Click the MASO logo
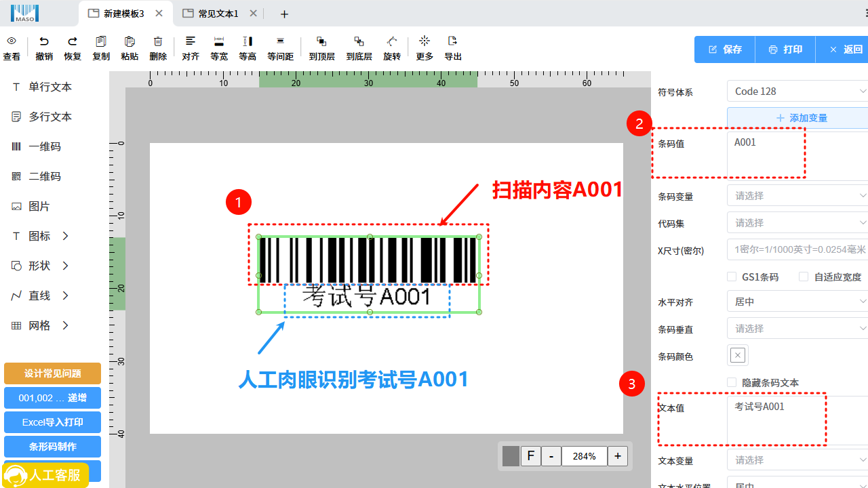This screenshot has width=868, height=488. 24,14
